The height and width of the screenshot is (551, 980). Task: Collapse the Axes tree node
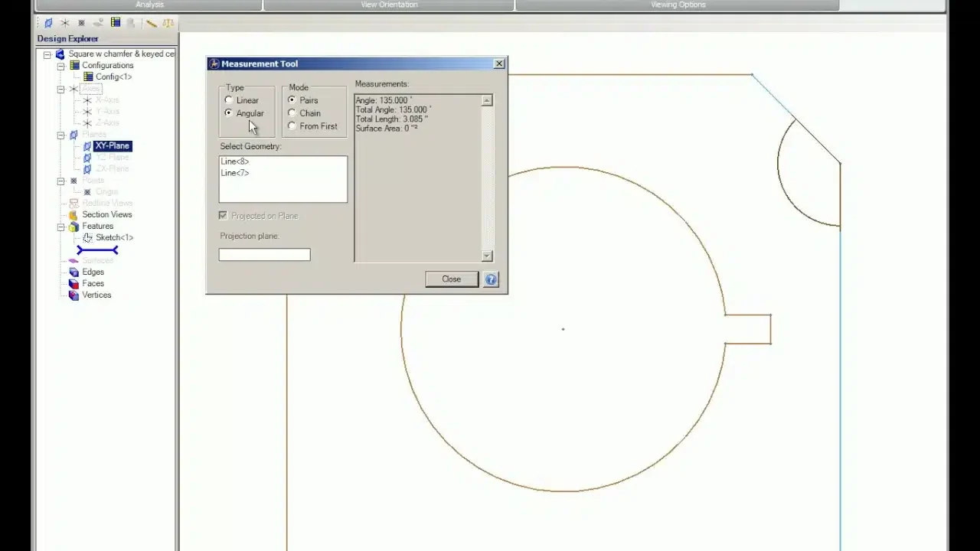(x=61, y=89)
